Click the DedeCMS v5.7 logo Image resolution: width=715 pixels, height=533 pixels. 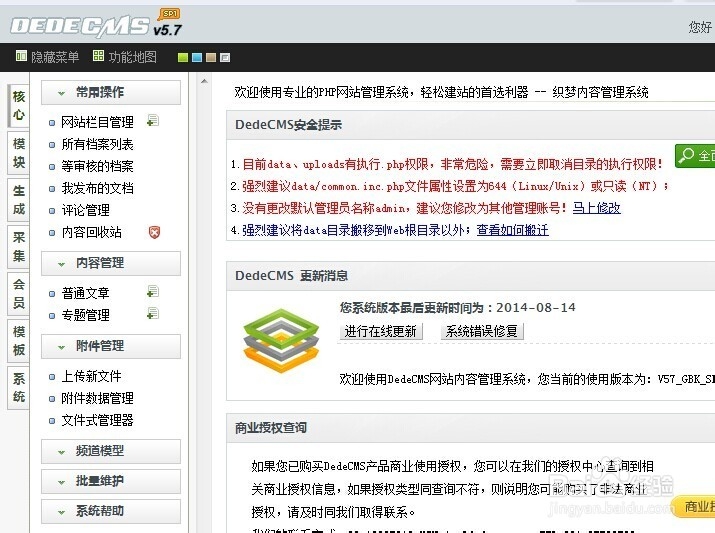tap(96, 25)
